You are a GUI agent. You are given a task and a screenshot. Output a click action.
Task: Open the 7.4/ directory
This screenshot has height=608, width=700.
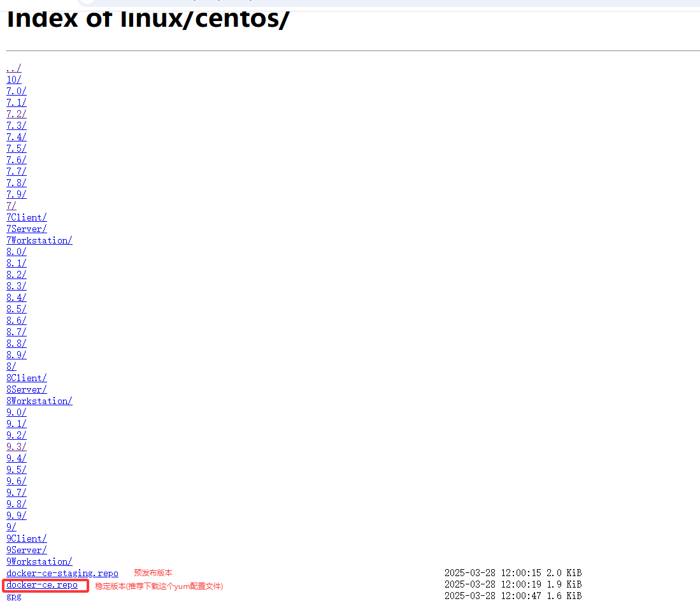17,136
